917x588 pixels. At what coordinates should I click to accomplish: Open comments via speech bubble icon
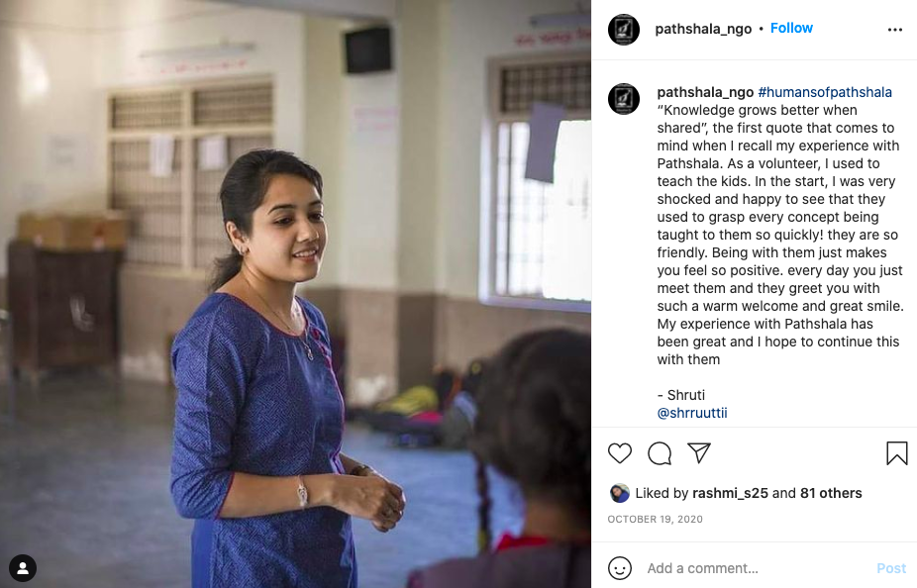pyautogui.click(x=660, y=453)
